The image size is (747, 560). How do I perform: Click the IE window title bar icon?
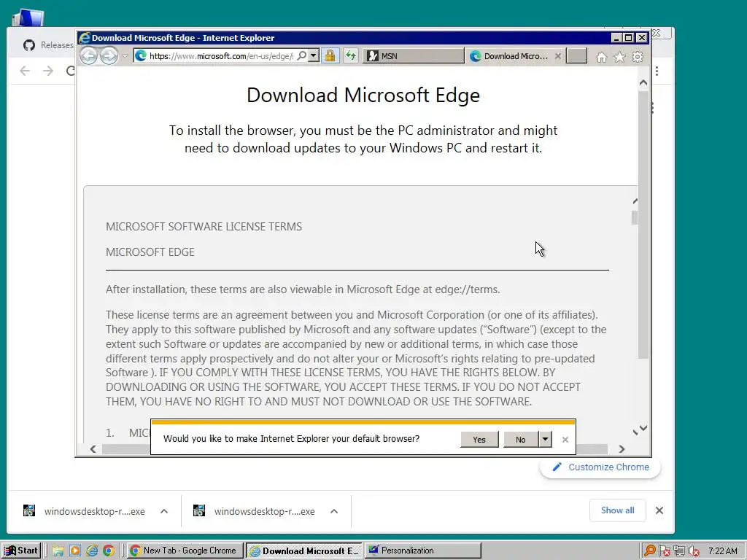(x=85, y=38)
